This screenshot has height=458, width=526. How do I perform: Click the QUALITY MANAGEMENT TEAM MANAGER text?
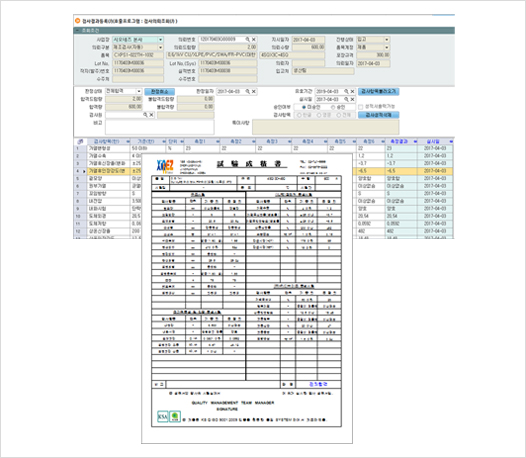tap(233, 403)
